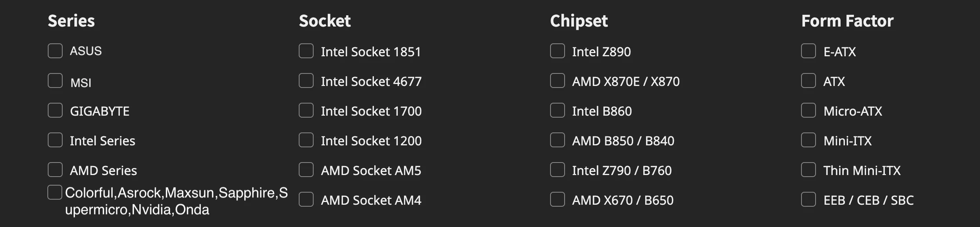Image resolution: width=980 pixels, height=227 pixels.
Task: Enable the AMD Socket AM5 filter
Action: [x=306, y=170]
